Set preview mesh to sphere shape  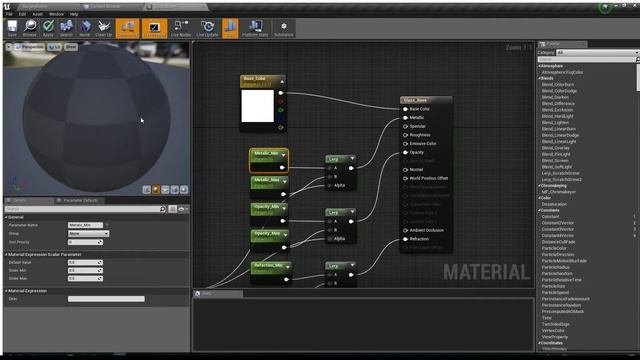point(156,190)
